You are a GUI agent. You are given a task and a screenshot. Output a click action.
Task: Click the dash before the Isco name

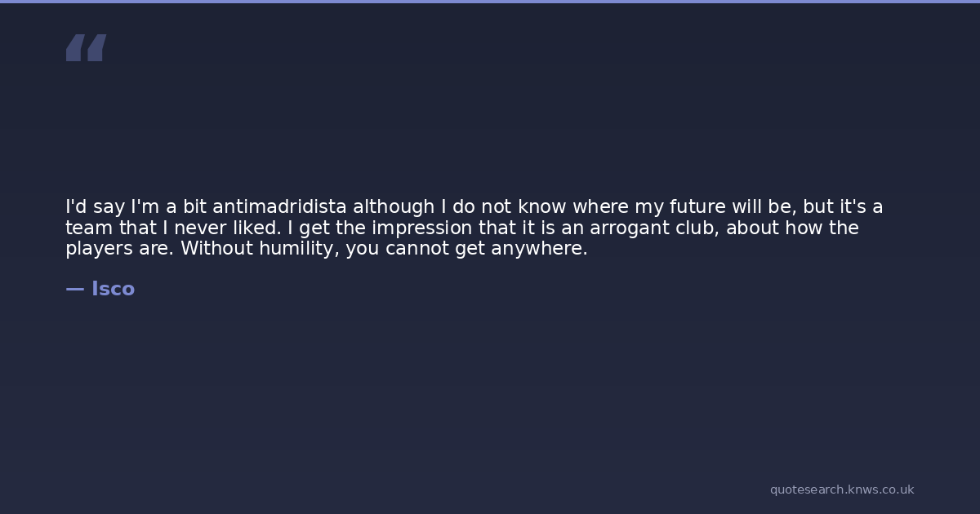click(x=74, y=289)
